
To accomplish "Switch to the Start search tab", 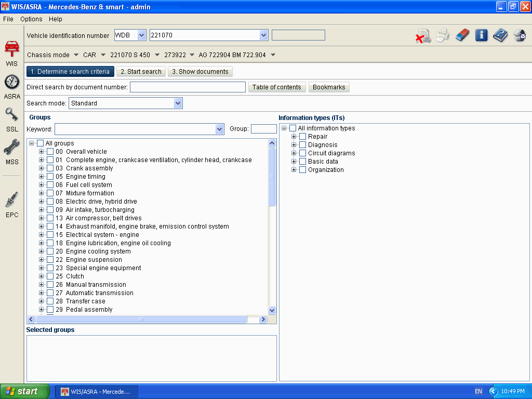I will [x=141, y=72].
